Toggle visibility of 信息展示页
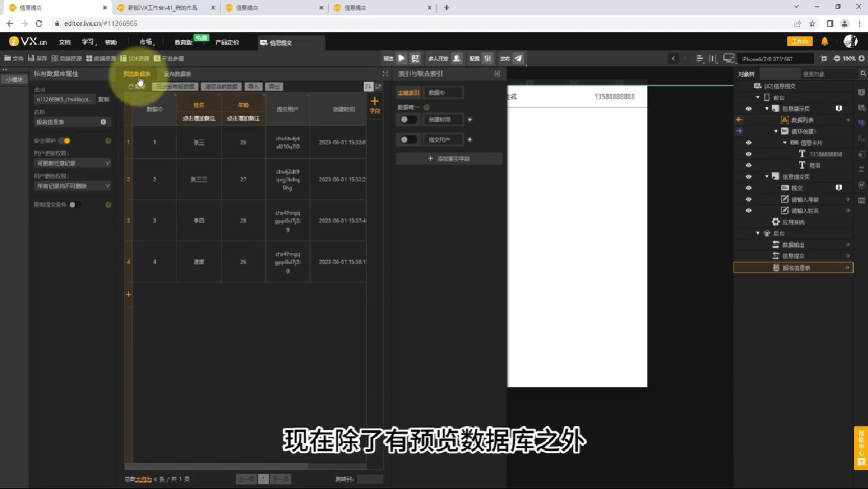Screen dimensions: 868x489 coord(748,108)
